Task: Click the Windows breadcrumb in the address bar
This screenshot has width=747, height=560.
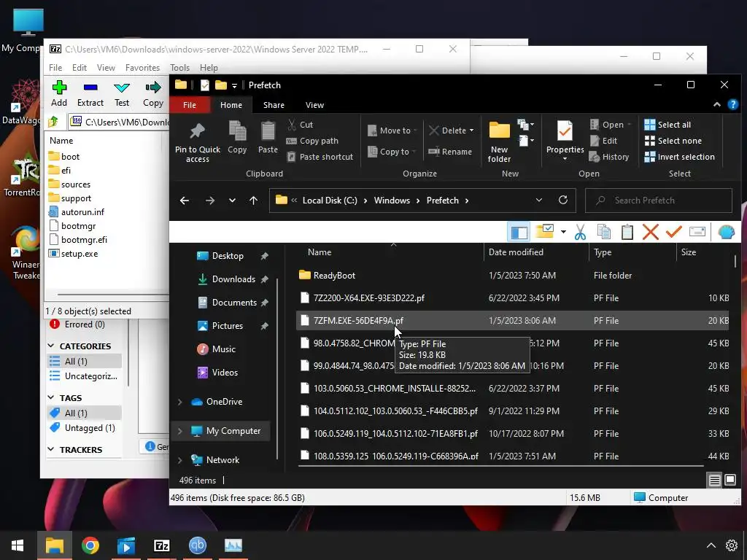Action: pos(392,201)
